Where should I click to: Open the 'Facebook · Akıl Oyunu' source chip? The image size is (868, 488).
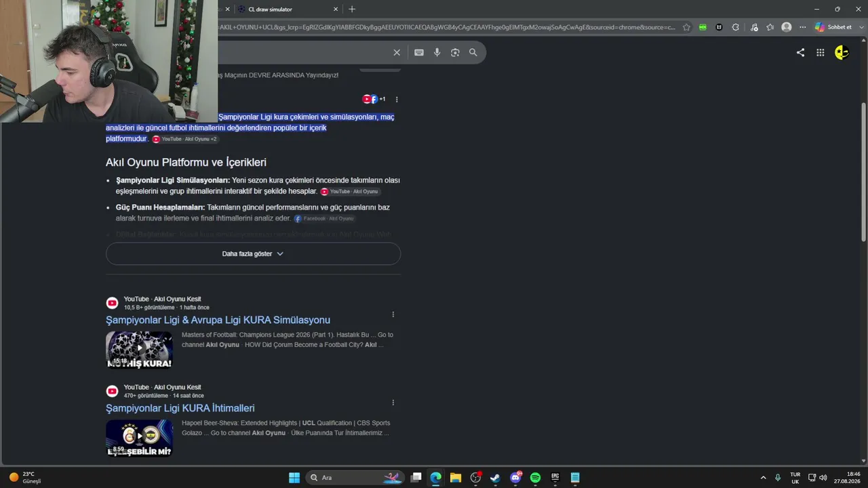pos(324,219)
